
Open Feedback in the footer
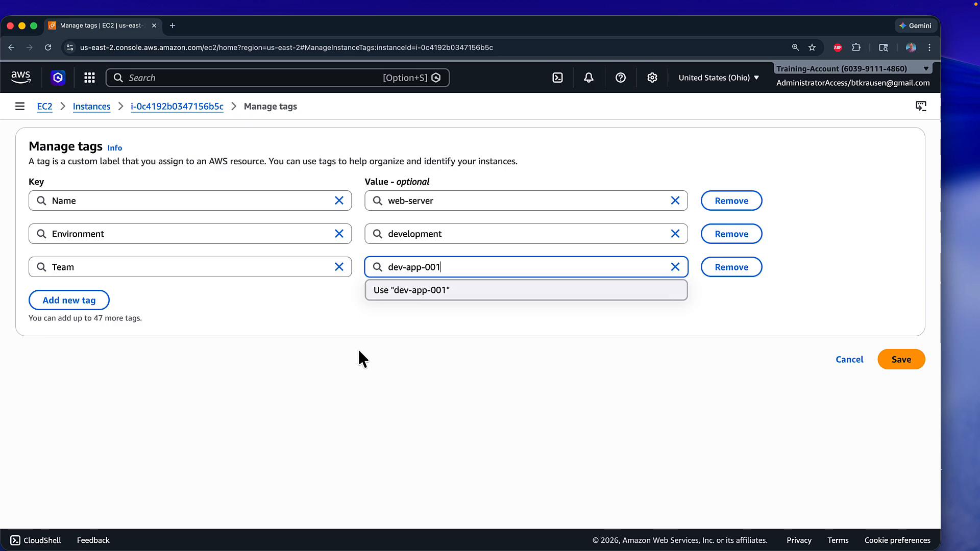click(93, 540)
